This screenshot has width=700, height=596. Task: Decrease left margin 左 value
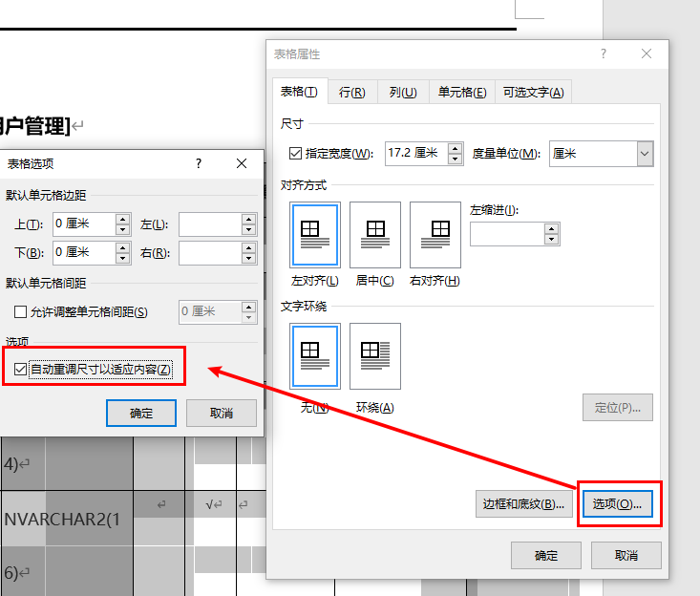point(248,229)
